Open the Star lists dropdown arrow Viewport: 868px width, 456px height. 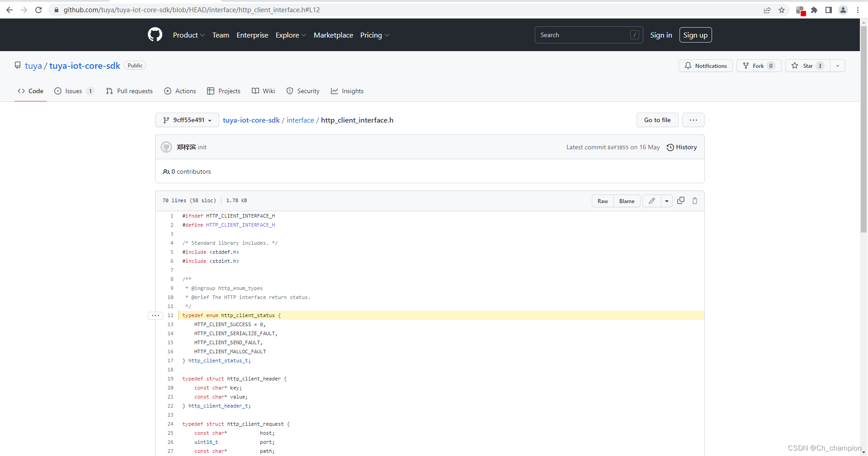(x=838, y=66)
